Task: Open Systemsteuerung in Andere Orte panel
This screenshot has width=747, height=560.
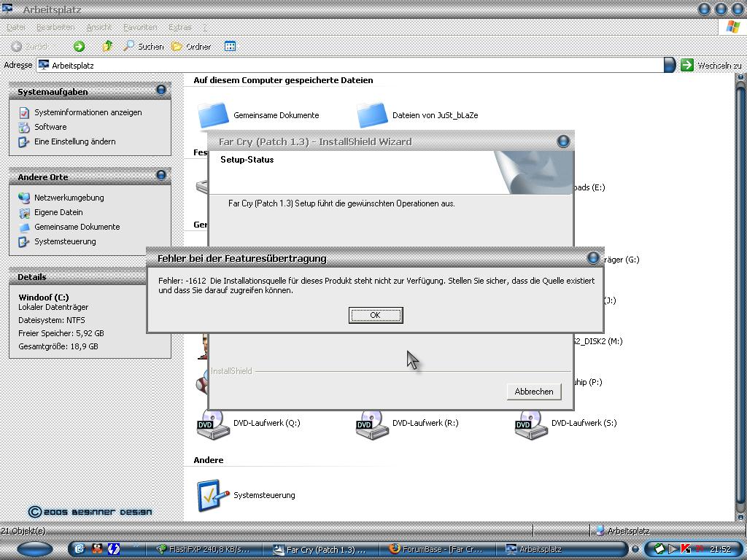Action: click(57, 241)
